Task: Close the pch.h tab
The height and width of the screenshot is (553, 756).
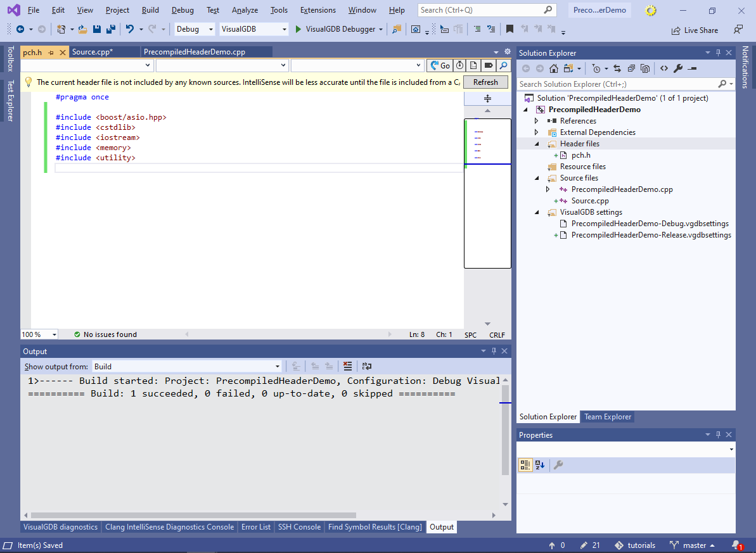Action: (x=62, y=53)
